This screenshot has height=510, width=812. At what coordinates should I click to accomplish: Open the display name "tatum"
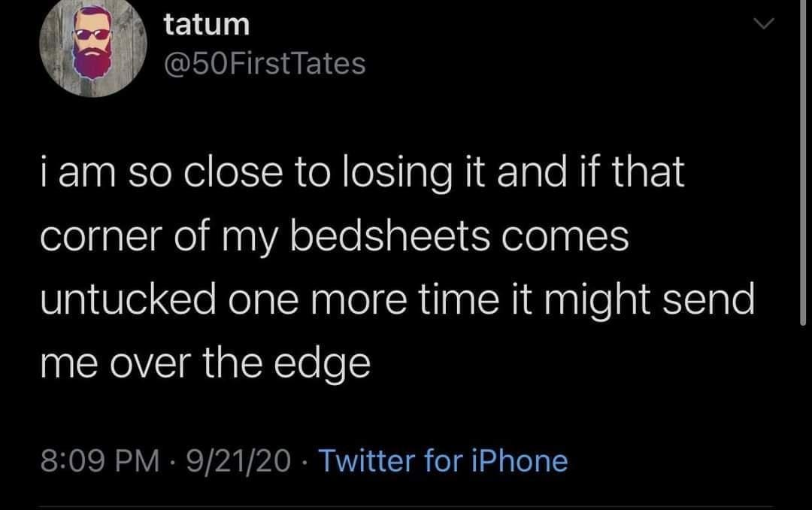[207, 24]
